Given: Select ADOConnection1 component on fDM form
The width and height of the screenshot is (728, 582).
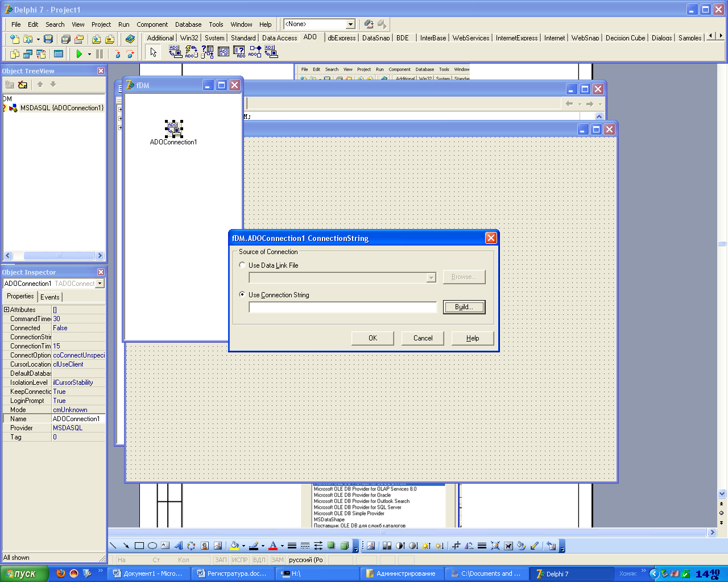Looking at the screenshot, I should click(x=173, y=128).
